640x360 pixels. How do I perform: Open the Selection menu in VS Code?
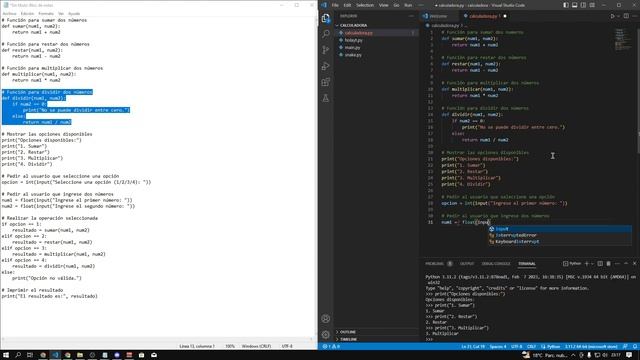click(365, 5)
